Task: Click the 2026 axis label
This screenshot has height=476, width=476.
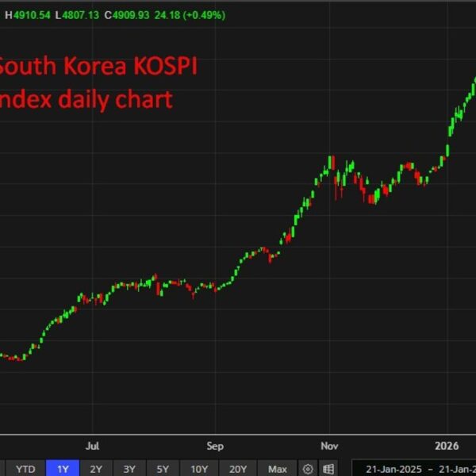Action: pyautogui.click(x=447, y=446)
